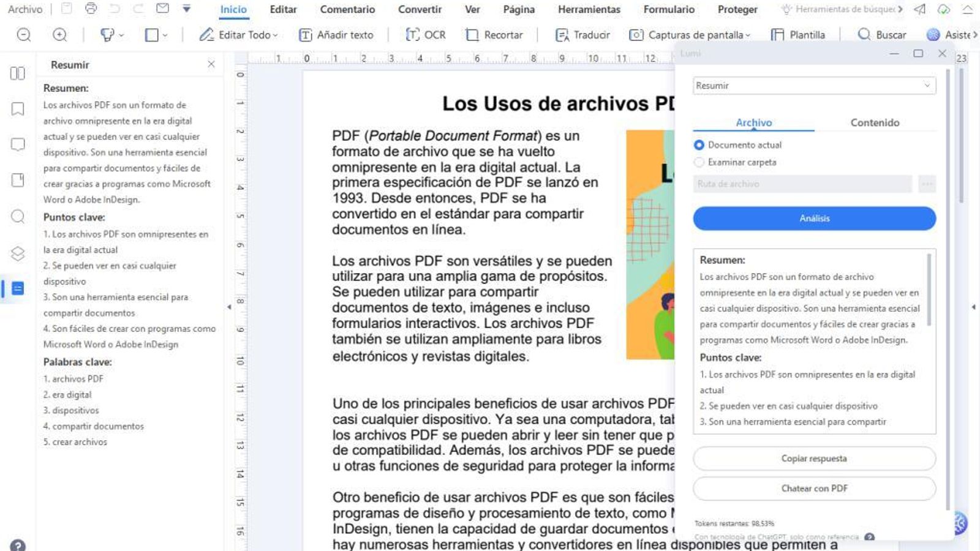Viewport: 980px width, 551px height.
Task: Click the Ruta de archivo input field
Action: (x=802, y=184)
